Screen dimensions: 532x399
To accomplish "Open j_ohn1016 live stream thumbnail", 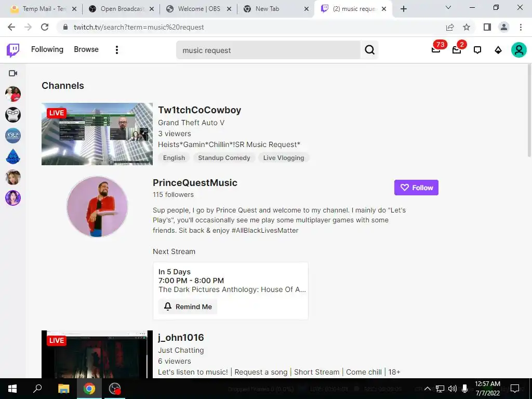I will click(97, 354).
